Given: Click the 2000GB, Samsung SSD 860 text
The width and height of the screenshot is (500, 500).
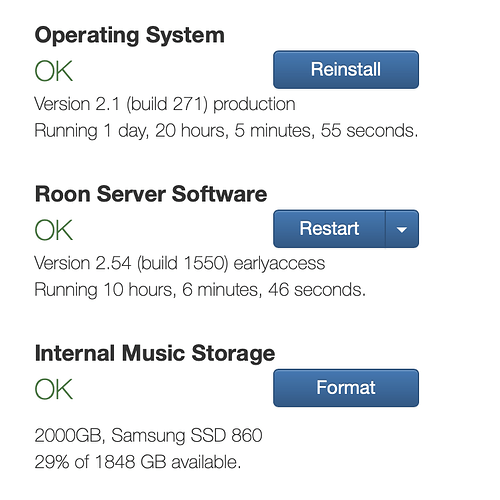Looking at the screenshot, I should tap(148, 435).
